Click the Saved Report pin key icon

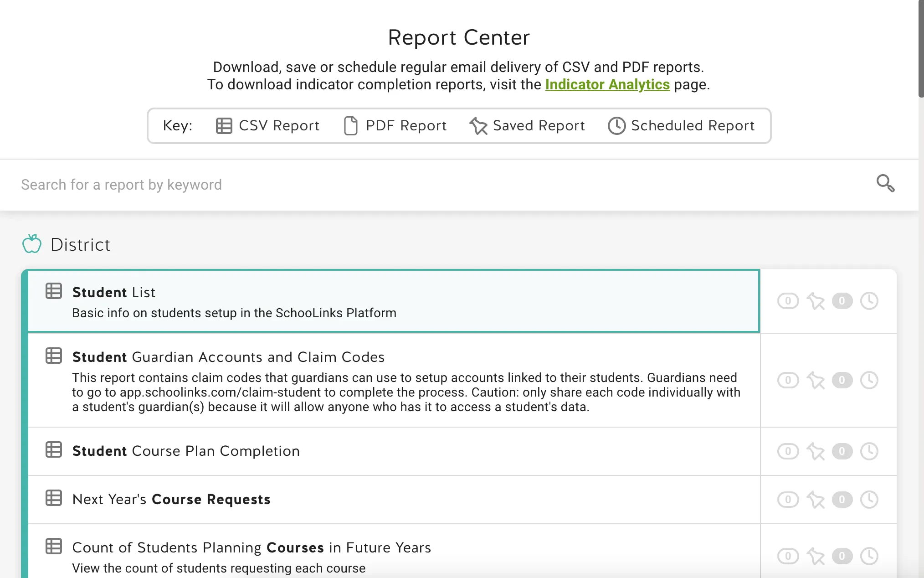(478, 126)
